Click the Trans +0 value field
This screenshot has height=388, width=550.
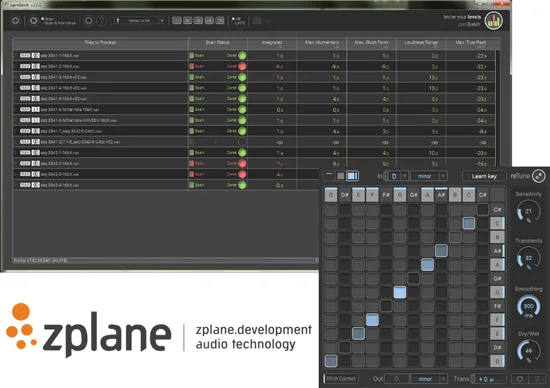(490, 379)
